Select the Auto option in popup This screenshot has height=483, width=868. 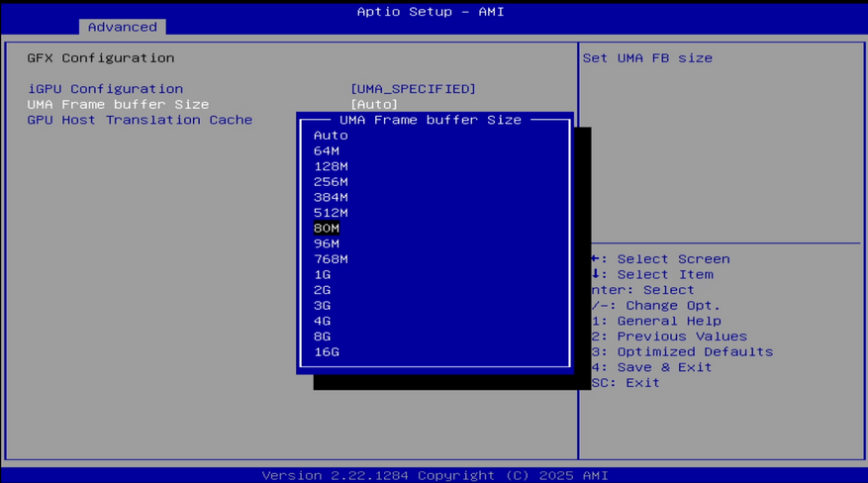pos(331,136)
